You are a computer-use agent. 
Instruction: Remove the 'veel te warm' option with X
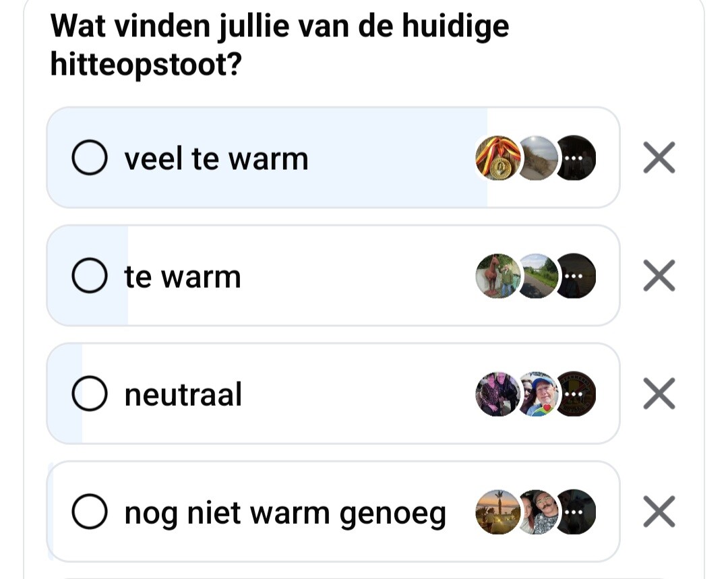(659, 159)
